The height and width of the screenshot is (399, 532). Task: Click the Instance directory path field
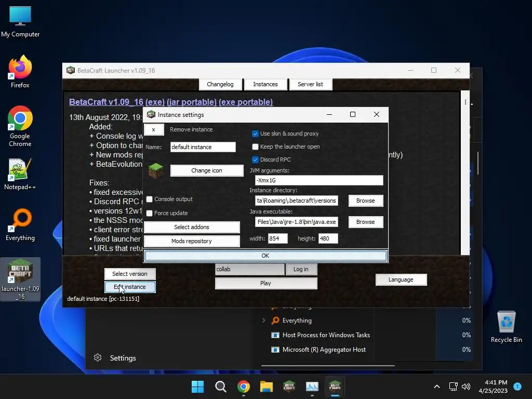click(x=296, y=201)
